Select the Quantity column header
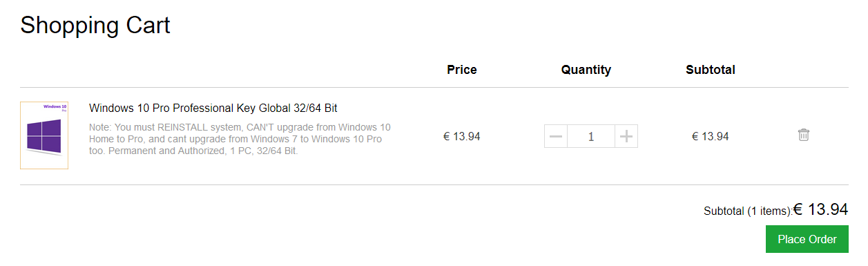 [586, 70]
